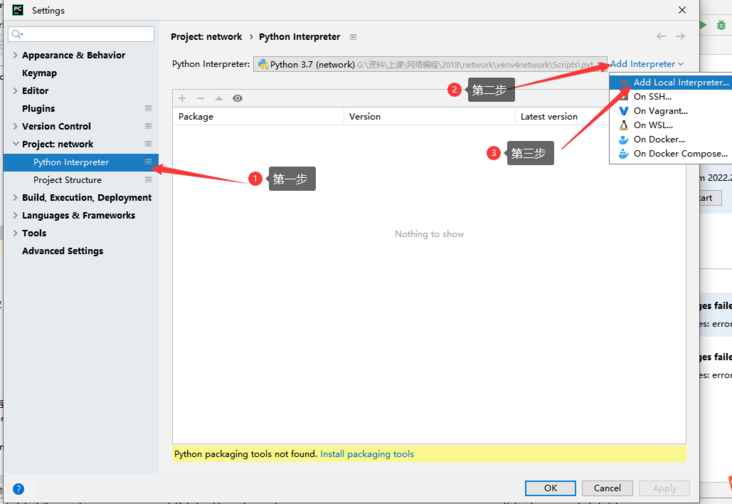Toggle show early releases eye icon
The image size is (732, 504).
pyautogui.click(x=237, y=98)
